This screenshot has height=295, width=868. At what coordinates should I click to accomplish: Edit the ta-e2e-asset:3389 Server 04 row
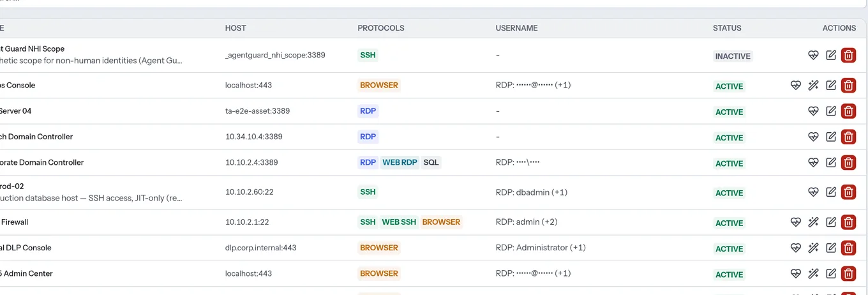[x=831, y=111]
